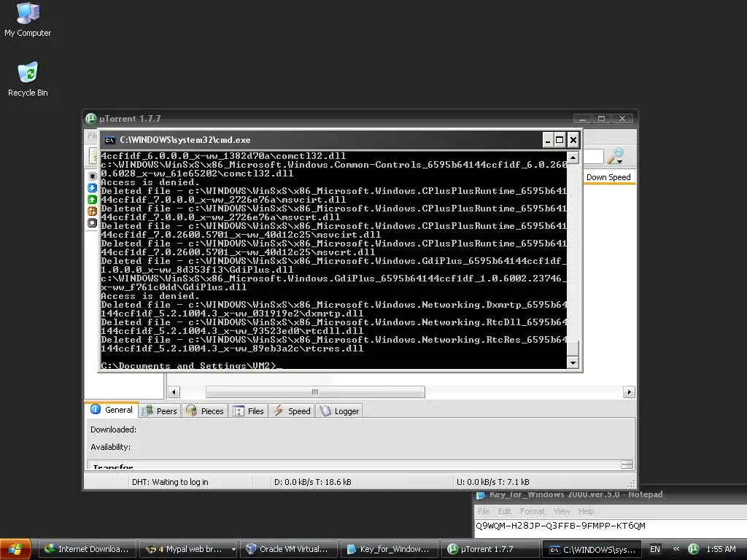The image size is (747, 560).
Task: Switch to the Files tab
Action: pyautogui.click(x=248, y=411)
